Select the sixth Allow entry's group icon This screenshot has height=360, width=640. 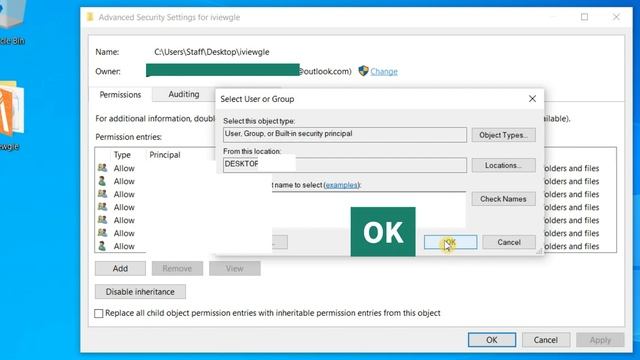pos(102,233)
